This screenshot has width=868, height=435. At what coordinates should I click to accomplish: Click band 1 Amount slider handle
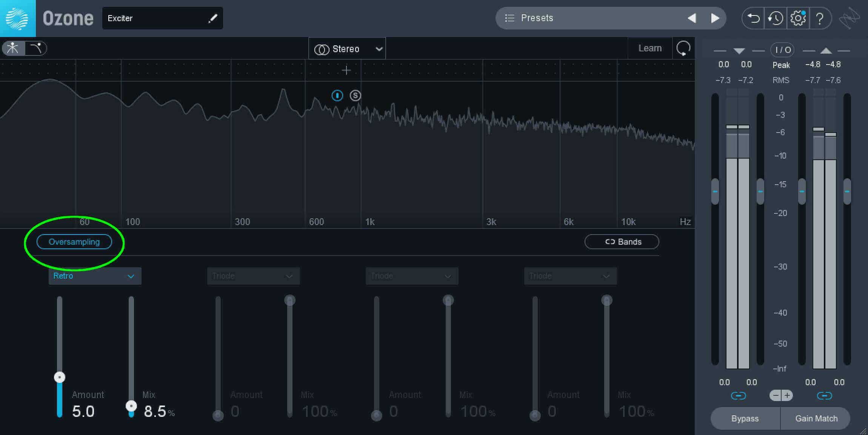[x=60, y=377]
